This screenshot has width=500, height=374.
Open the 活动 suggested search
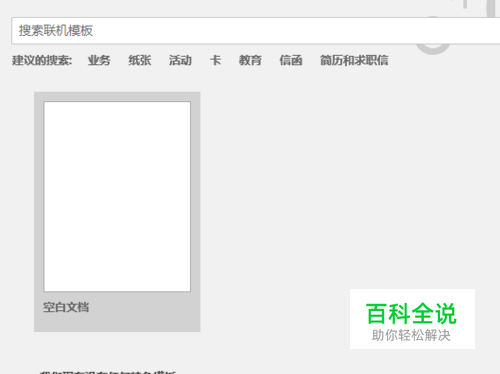pyautogui.click(x=180, y=60)
